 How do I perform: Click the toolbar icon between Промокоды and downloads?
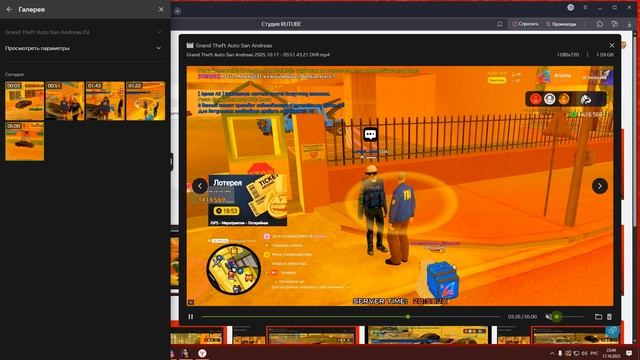click(600, 24)
